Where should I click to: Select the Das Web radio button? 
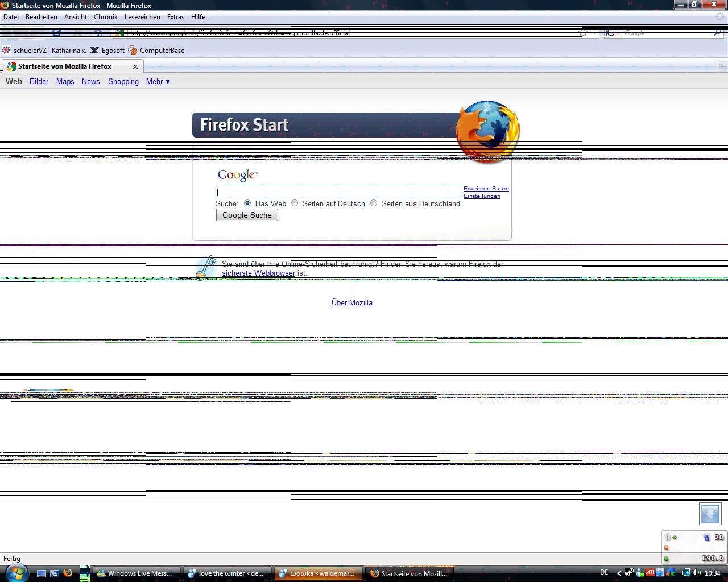[x=247, y=203]
